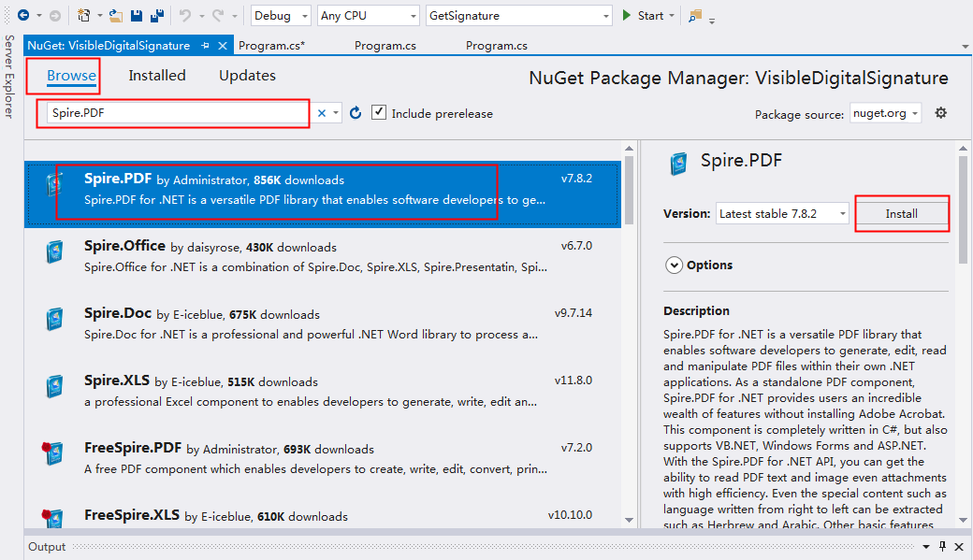Open the Debug configuration dropdown
The width and height of the screenshot is (973, 560).
pos(282,16)
